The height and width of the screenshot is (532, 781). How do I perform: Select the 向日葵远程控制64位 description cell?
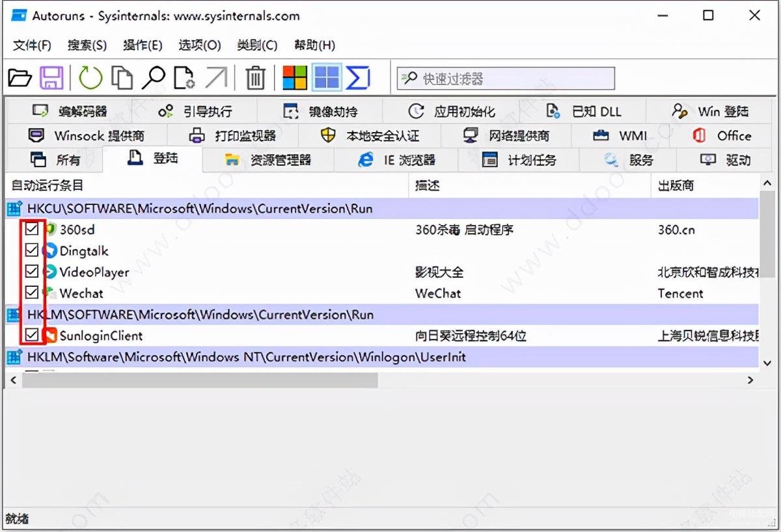click(471, 336)
